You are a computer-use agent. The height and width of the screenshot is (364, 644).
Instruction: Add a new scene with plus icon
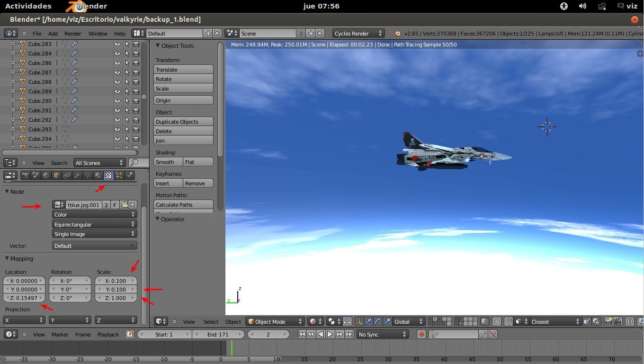pos(311,33)
